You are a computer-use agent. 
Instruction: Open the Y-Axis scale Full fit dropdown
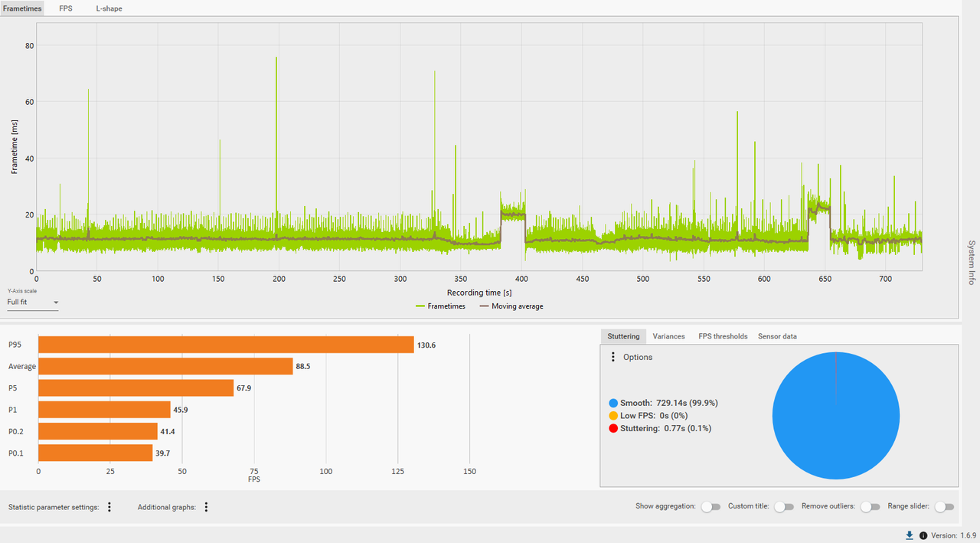coord(33,302)
